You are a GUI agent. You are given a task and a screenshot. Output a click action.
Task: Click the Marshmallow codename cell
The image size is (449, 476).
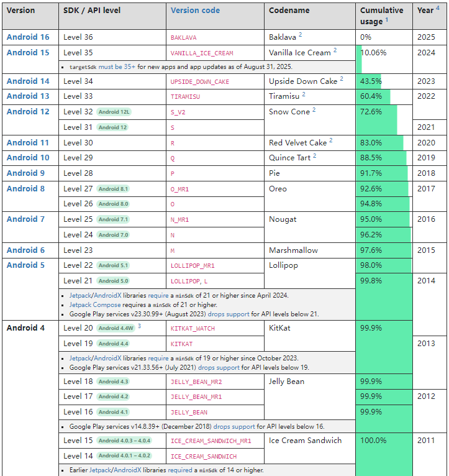[310, 250]
